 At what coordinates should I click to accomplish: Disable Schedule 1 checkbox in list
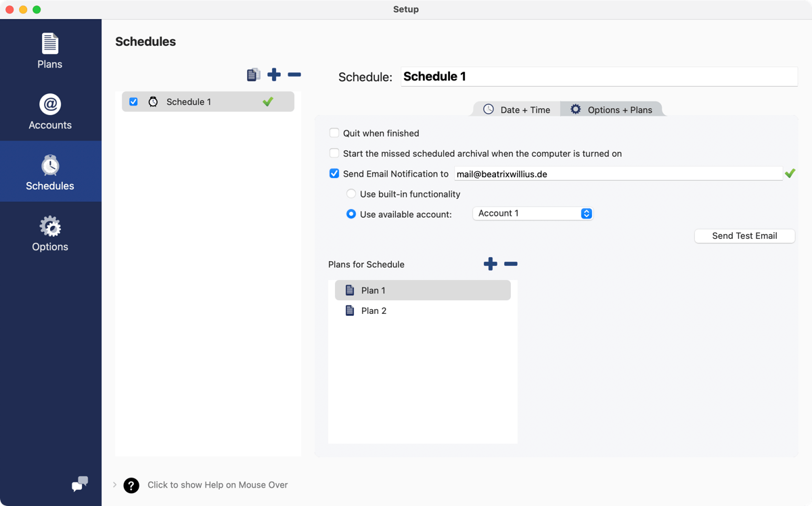(133, 101)
